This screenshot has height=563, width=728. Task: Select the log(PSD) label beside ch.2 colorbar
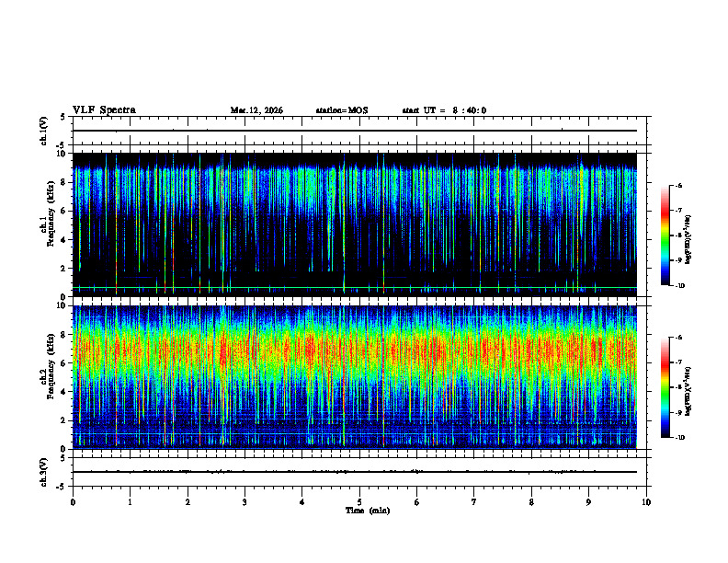tap(688, 391)
